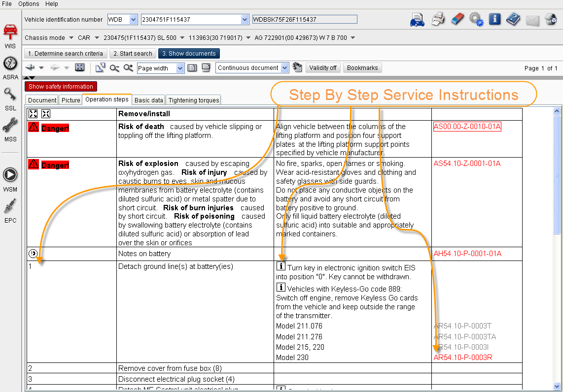Collapse the toolbar with splitter arrows
563x392 pixels.
[29, 78]
